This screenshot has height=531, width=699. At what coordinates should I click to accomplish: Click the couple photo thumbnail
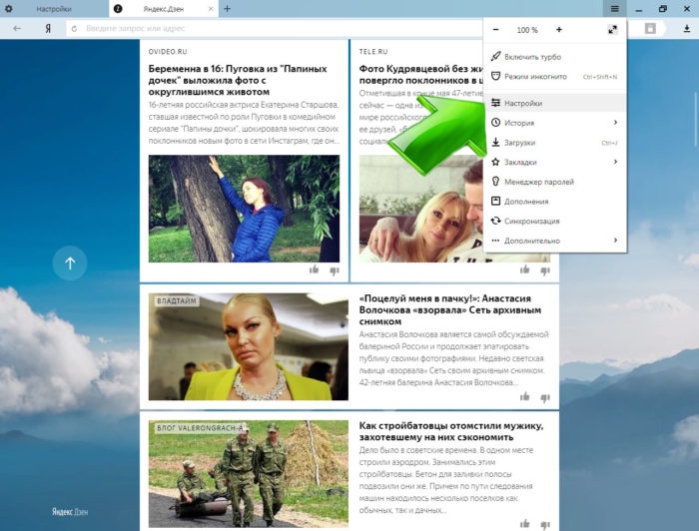(421, 209)
